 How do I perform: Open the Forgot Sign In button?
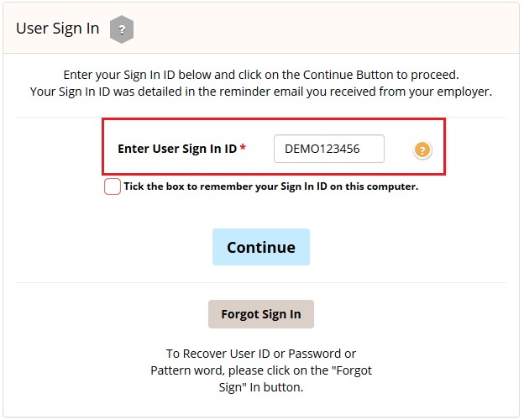(x=261, y=314)
